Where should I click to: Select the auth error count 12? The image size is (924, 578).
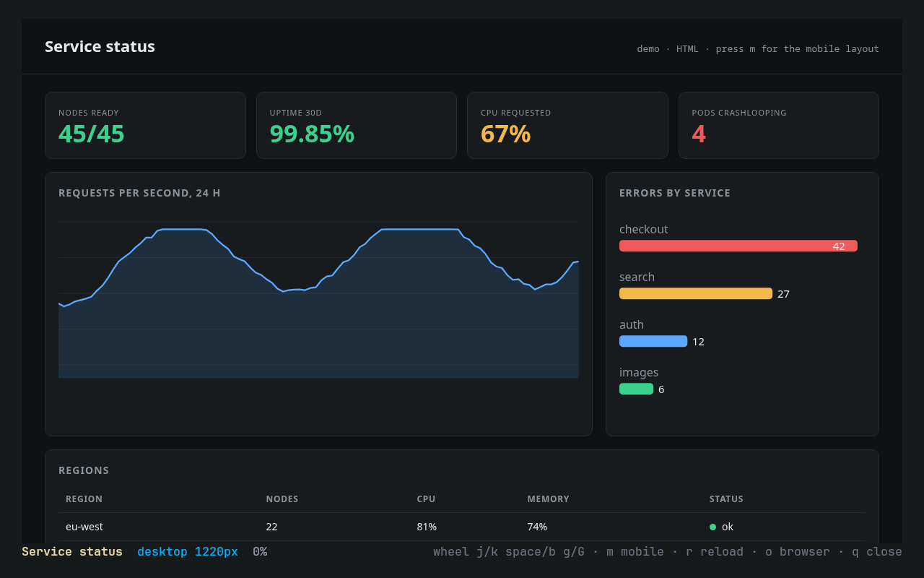[699, 342]
